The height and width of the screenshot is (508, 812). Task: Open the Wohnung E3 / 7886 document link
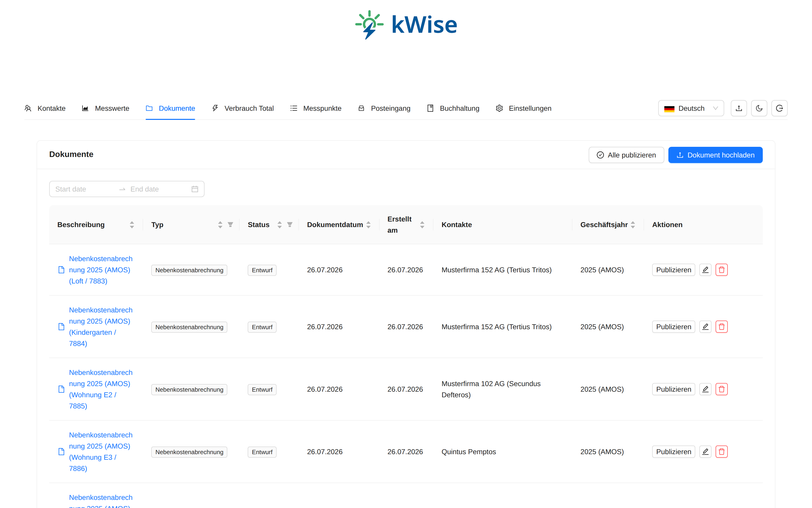click(x=101, y=452)
